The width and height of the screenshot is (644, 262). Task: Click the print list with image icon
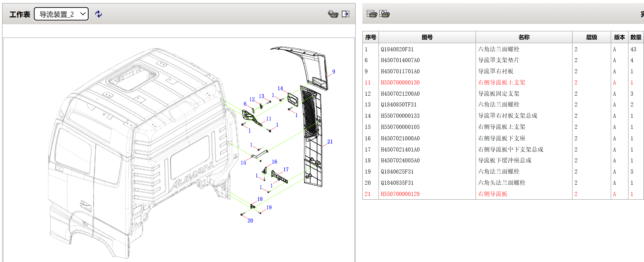[384, 14]
